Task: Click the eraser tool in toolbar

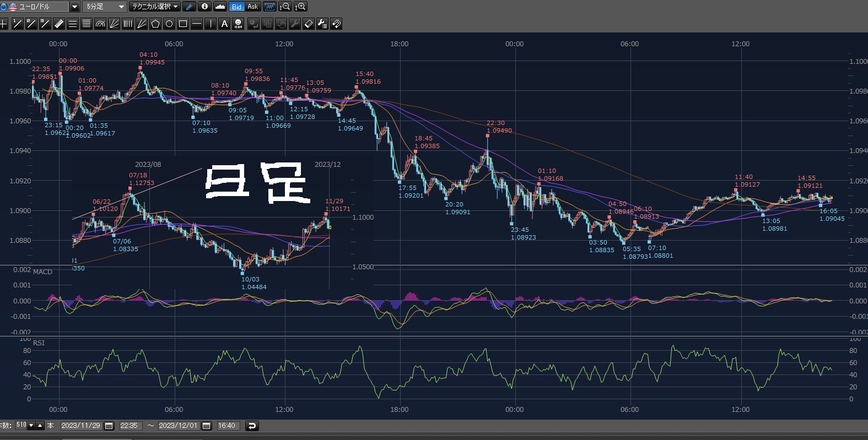Action: pyautogui.click(x=309, y=24)
